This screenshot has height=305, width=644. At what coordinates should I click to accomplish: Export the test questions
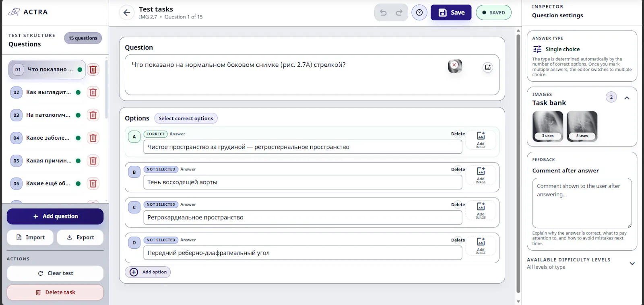coord(80,237)
